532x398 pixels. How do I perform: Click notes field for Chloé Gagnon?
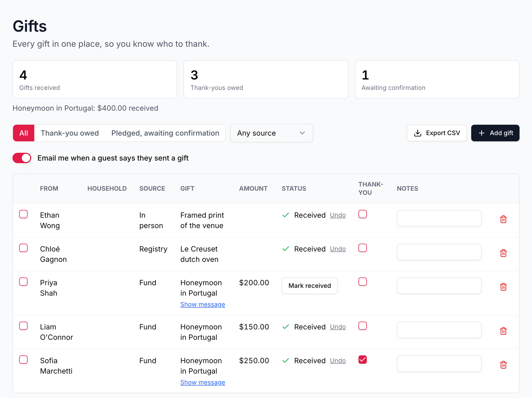439,252
